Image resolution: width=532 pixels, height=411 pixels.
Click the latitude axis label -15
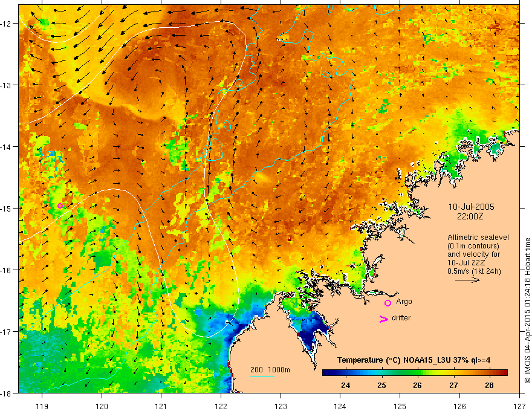[x=5, y=208]
